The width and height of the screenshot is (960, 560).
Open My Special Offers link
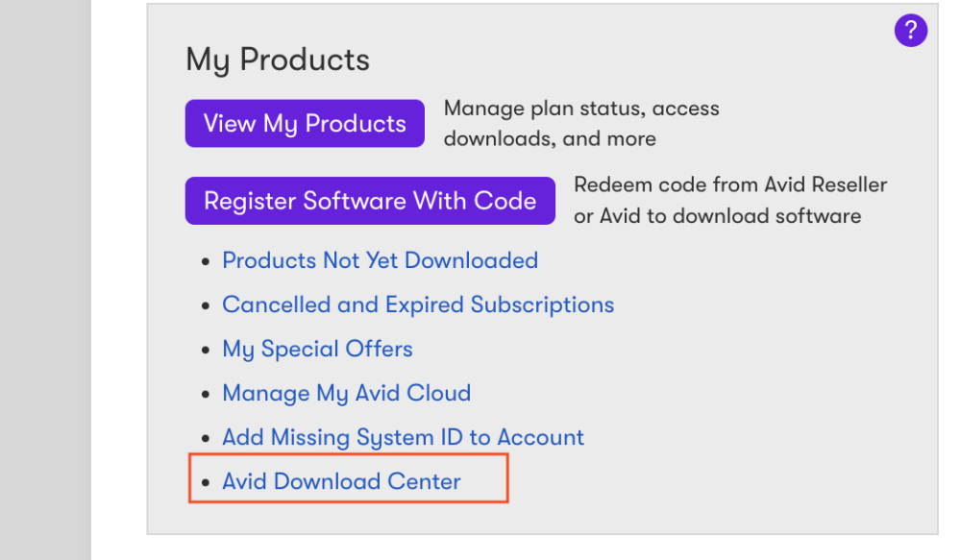click(318, 349)
